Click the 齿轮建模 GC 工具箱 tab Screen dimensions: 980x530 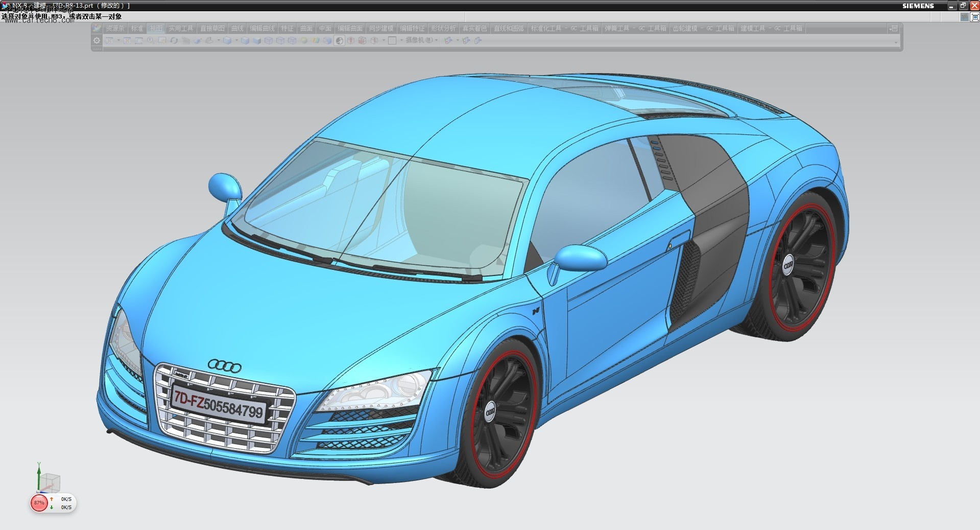click(703, 29)
